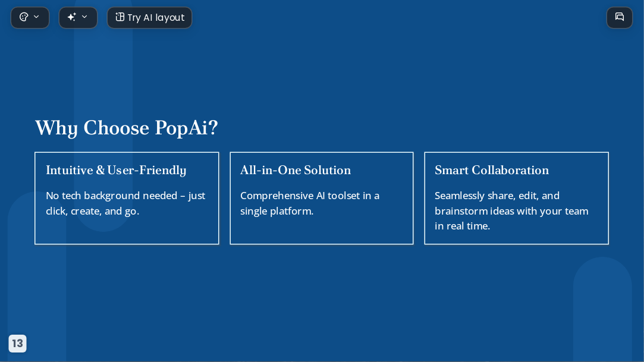Screen dimensions: 644x362
Task: Open the theme palette icon menu
Action: tap(24, 17)
